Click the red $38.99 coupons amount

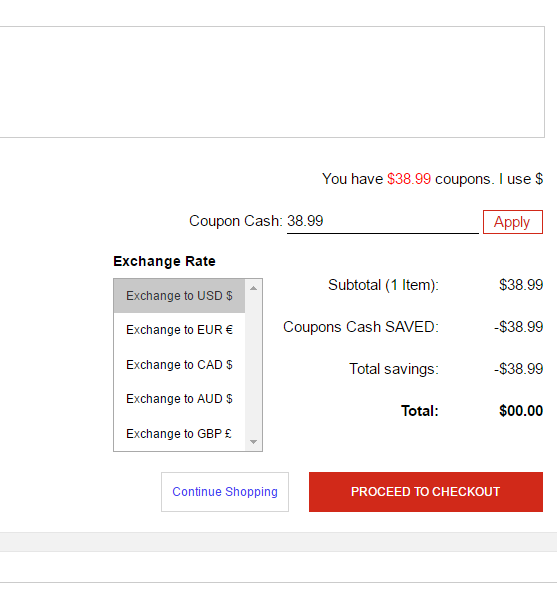coord(409,179)
